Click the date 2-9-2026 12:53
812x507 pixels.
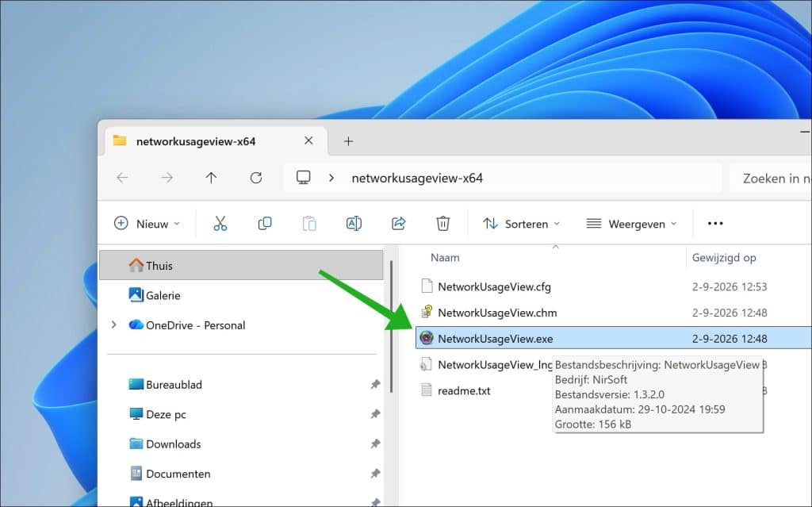pyautogui.click(x=730, y=286)
